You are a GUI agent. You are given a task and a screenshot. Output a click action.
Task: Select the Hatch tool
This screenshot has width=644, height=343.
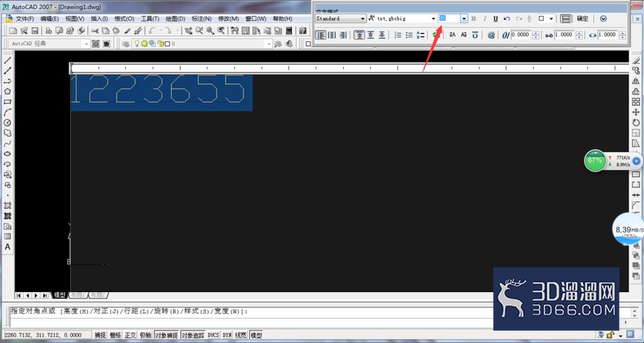pyautogui.click(x=7, y=205)
